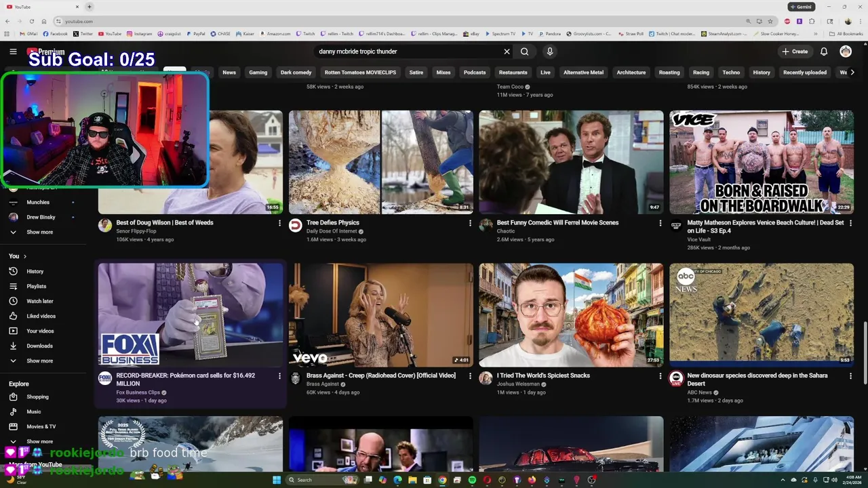Open Vice Vault channel avatar

tap(676, 226)
